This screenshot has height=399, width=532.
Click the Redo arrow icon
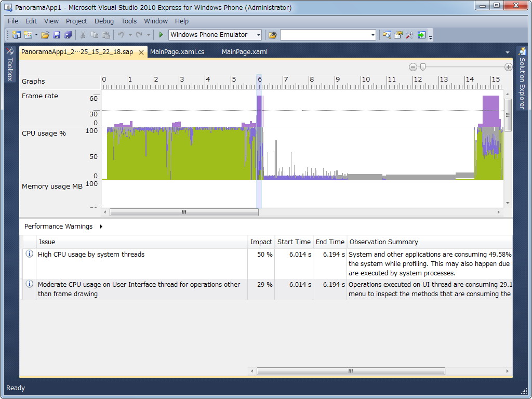(x=139, y=35)
